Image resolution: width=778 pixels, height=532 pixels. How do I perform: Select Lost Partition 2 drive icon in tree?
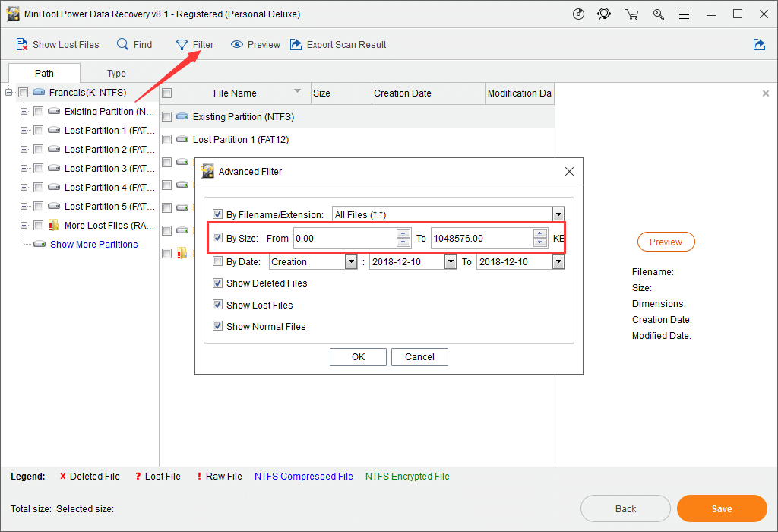pos(54,150)
